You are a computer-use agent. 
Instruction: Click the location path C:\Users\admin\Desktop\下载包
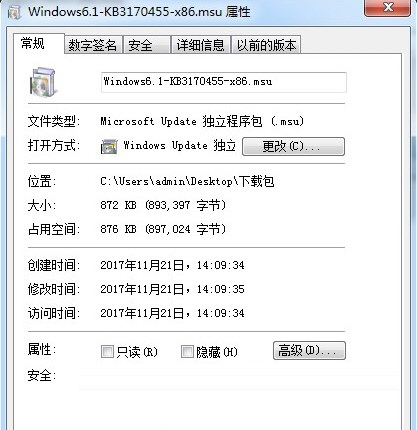[187, 182]
